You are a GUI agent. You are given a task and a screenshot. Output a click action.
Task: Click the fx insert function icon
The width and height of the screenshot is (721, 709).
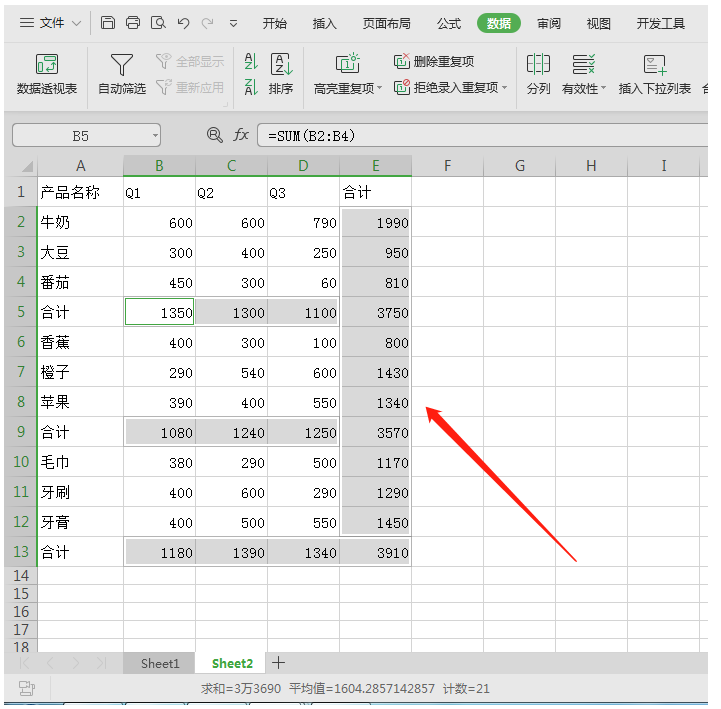point(241,135)
